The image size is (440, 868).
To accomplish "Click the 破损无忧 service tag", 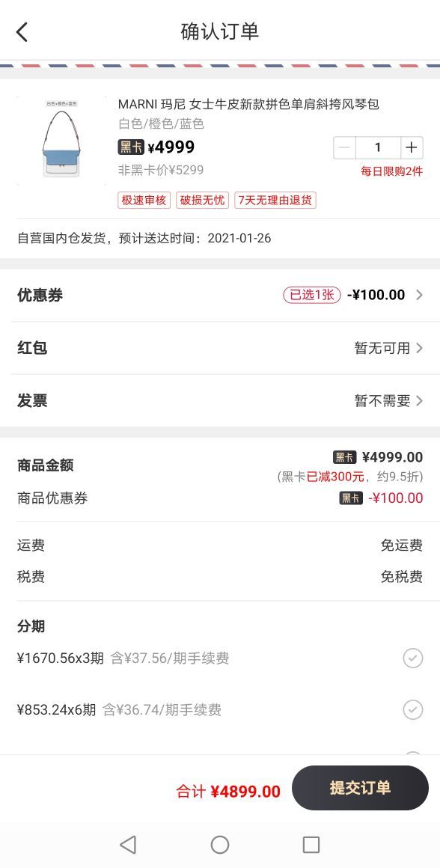I will pos(203,201).
